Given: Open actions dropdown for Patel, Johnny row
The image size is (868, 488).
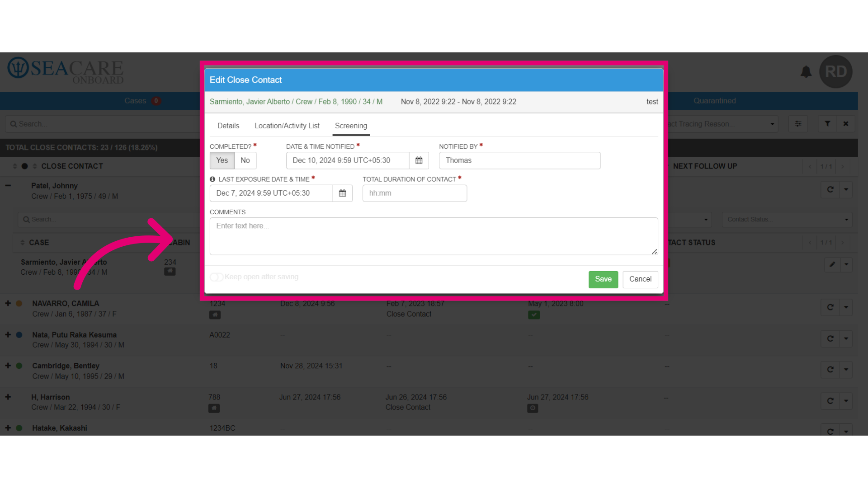Looking at the screenshot, I should [846, 190].
